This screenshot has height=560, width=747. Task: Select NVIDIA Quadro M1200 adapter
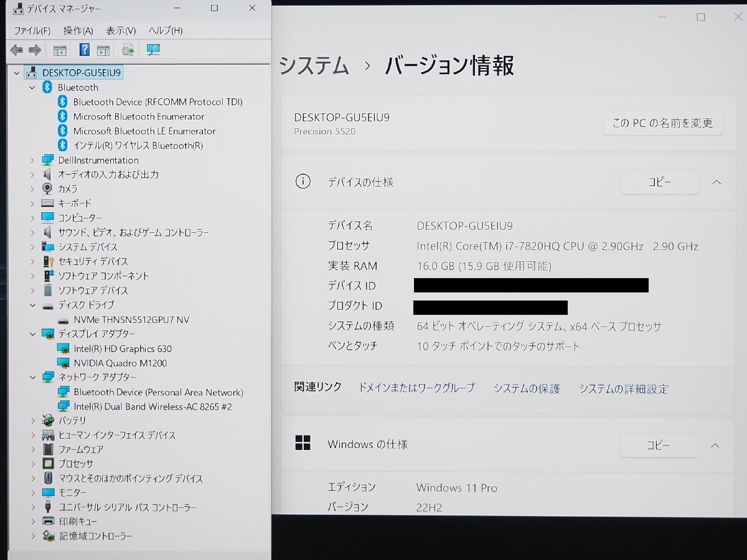pos(120,363)
